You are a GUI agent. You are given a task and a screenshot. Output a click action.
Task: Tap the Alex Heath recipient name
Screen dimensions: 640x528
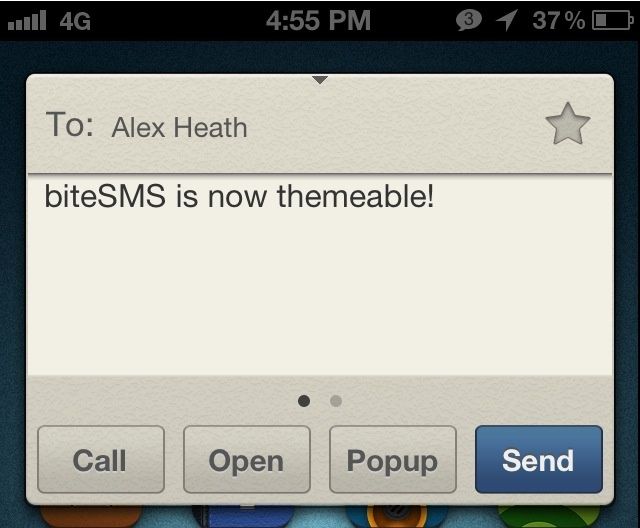tap(180, 128)
